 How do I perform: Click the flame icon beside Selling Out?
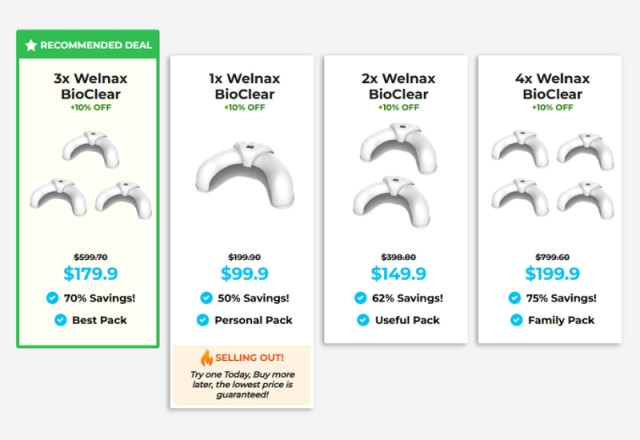point(207,356)
